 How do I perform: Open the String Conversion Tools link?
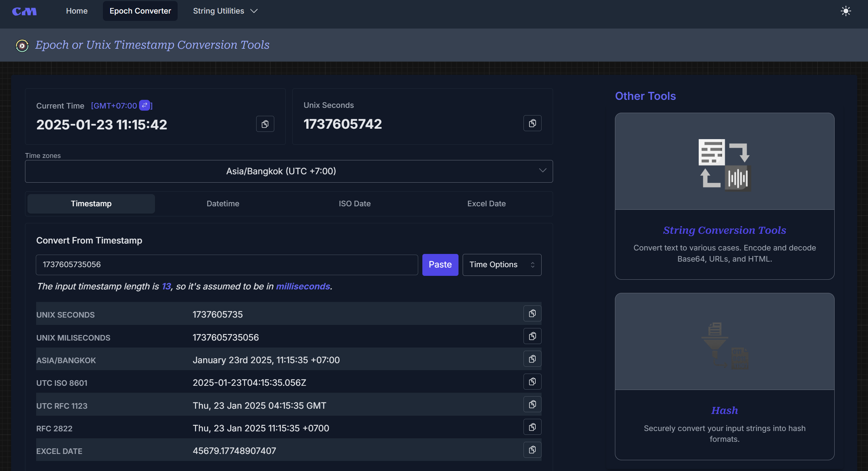(724, 230)
